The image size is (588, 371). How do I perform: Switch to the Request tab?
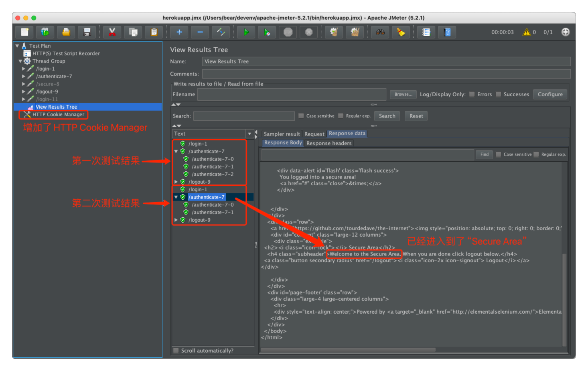click(x=314, y=134)
